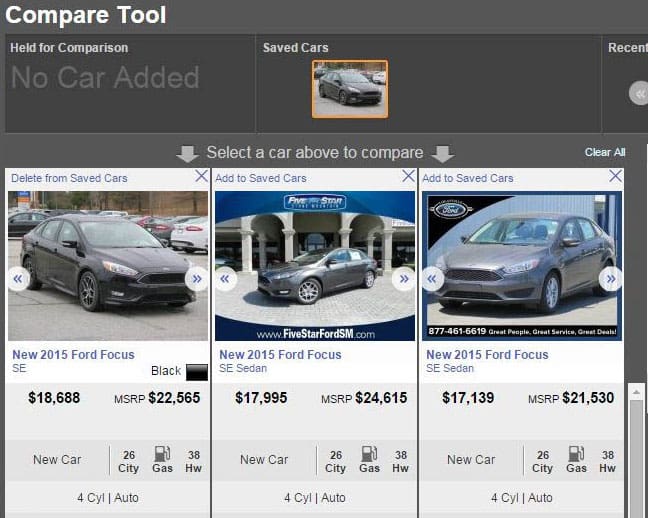The width and height of the screenshot is (648, 518).
Task: Select the saved car thumbnail
Action: click(x=350, y=89)
